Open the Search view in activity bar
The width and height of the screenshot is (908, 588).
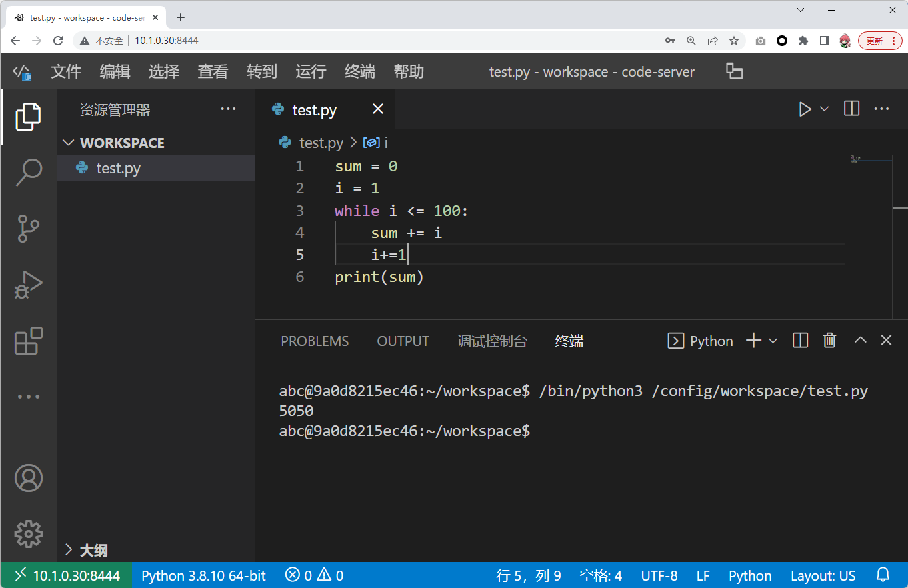pos(28,172)
